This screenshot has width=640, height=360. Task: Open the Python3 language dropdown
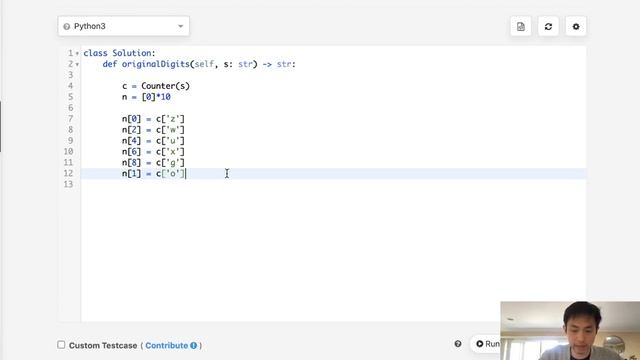(124, 26)
